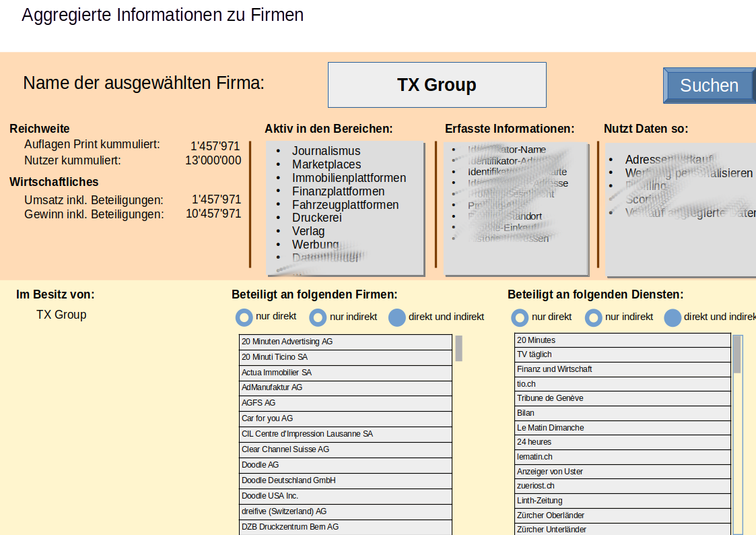Screen dimensions: 756x535
Task: Select 'direkt und indirekt' under Diensten
Action: pos(673,317)
